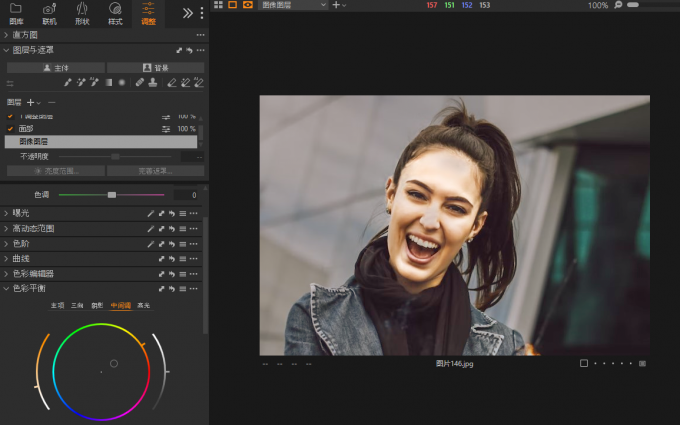Open the add-layer dropdown arrow
Screen dimensions: 680x425
pyautogui.click(x=39, y=103)
